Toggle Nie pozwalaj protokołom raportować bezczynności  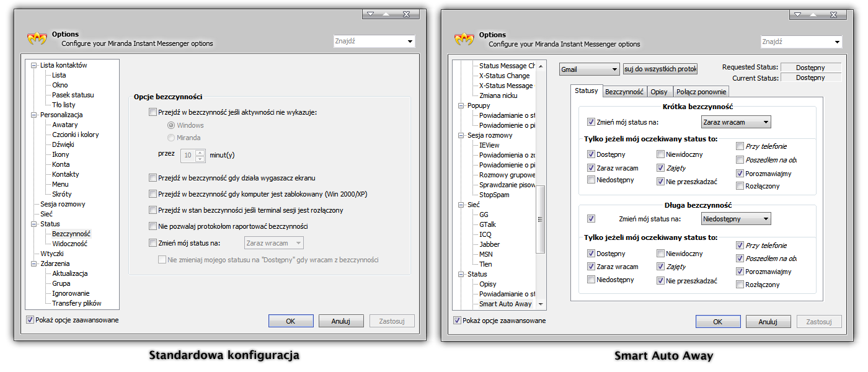(x=153, y=226)
